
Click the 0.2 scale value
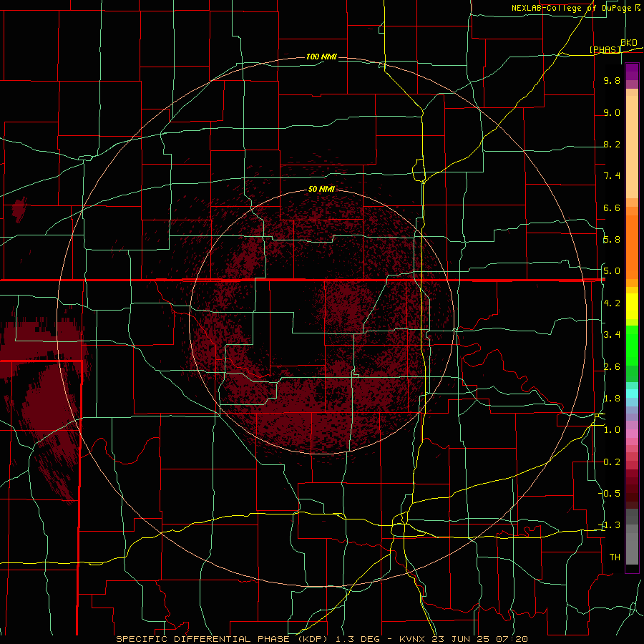click(612, 462)
